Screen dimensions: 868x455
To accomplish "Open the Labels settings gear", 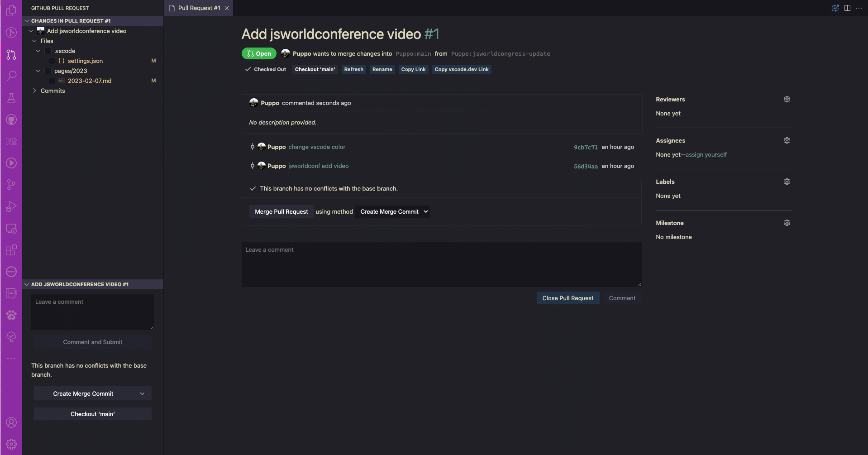I will tap(787, 182).
